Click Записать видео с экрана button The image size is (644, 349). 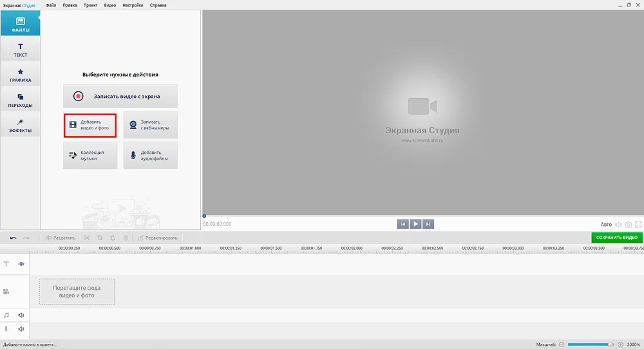[120, 97]
